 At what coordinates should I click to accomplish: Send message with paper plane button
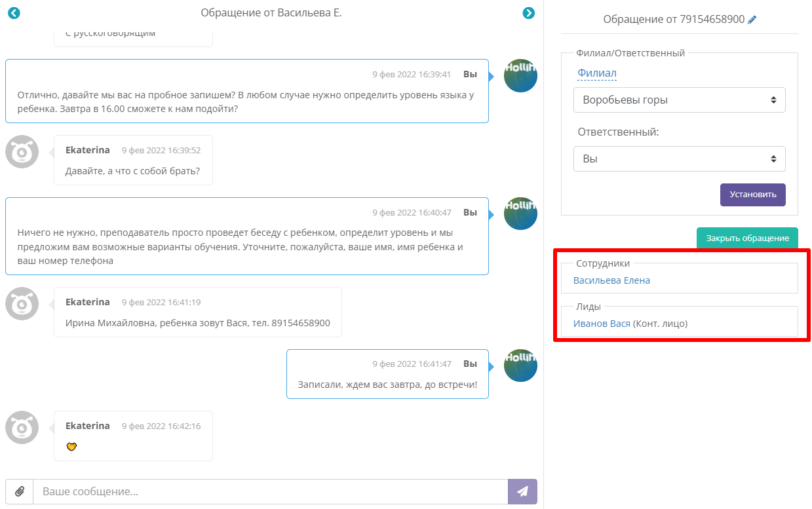(x=522, y=491)
